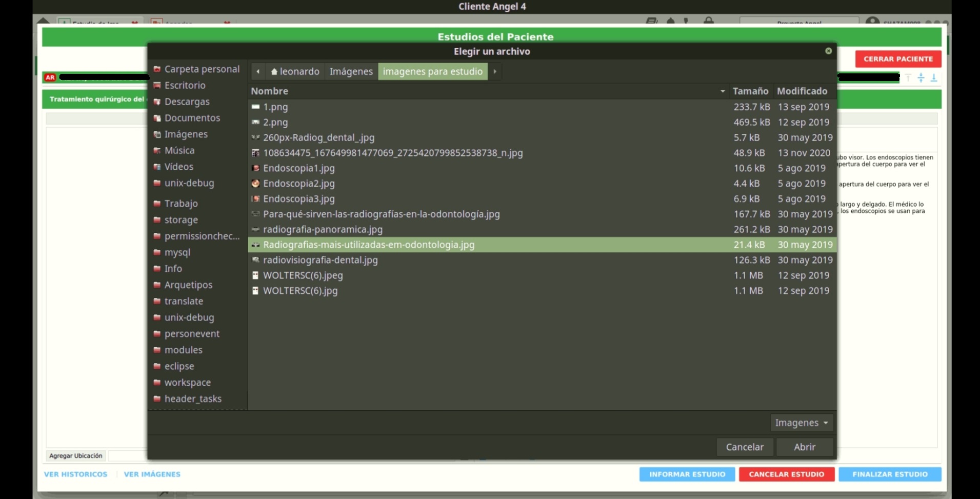This screenshot has width=980, height=499.
Task: Click FINALIZAR ESTUDIO button
Action: (x=890, y=474)
